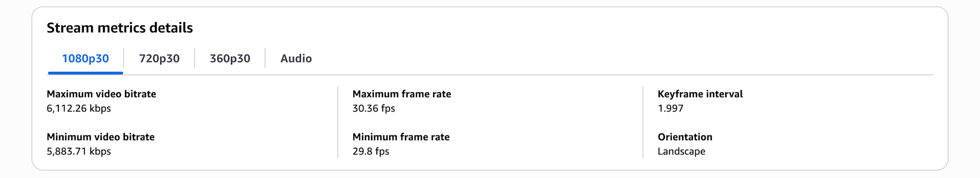The width and height of the screenshot is (980, 178).
Task: Open the 720p30 tab
Action: click(x=159, y=58)
